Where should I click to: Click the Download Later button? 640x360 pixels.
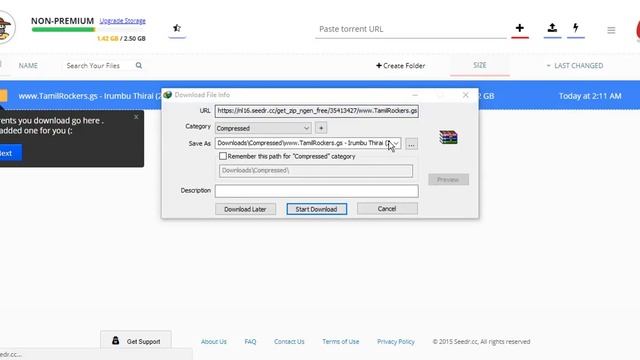(245, 209)
